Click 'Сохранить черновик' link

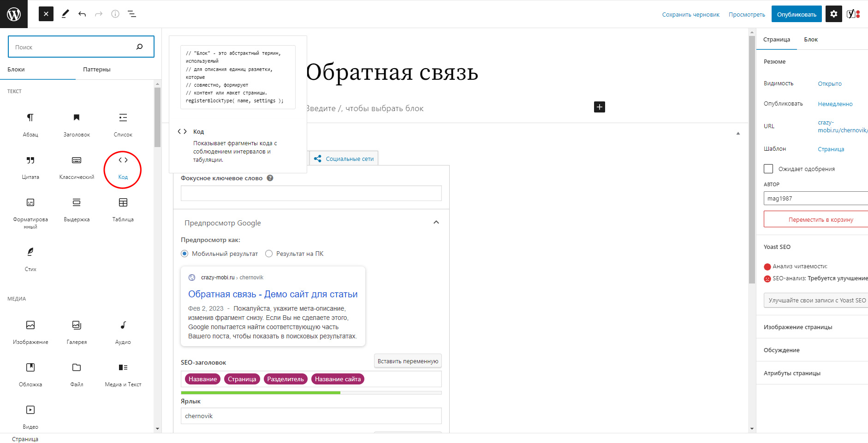[690, 15]
